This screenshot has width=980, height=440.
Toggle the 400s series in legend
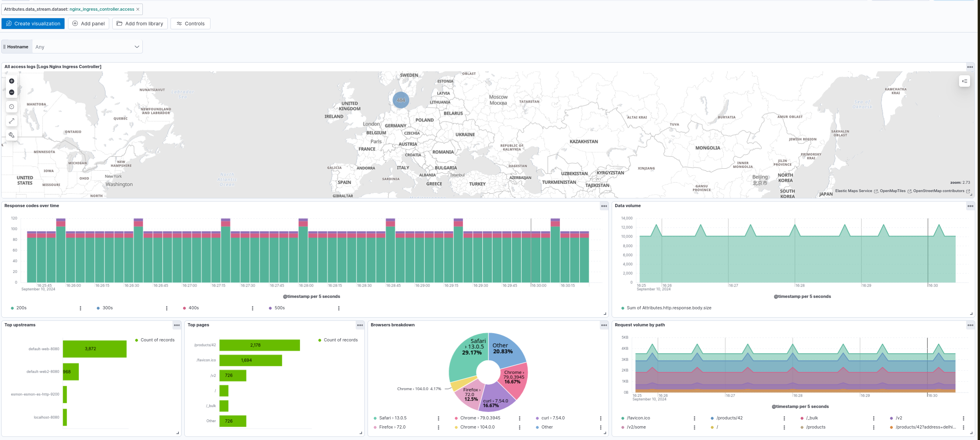click(193, 308)
